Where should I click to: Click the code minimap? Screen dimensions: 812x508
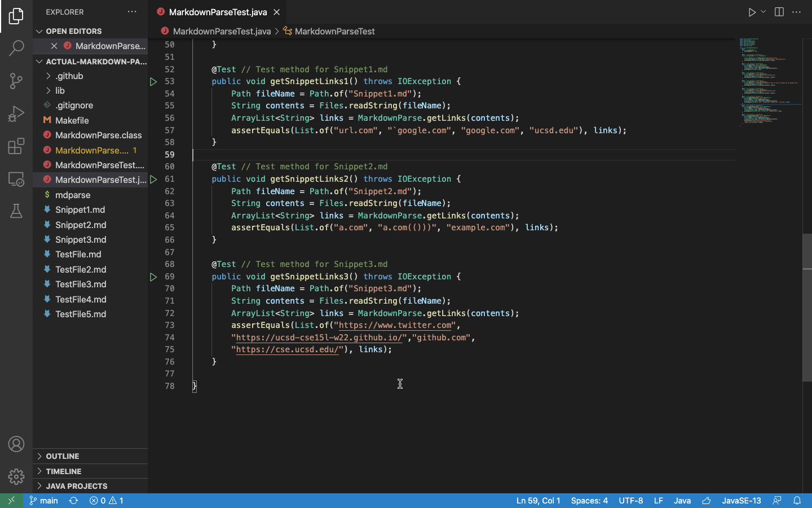click(770, 82)
